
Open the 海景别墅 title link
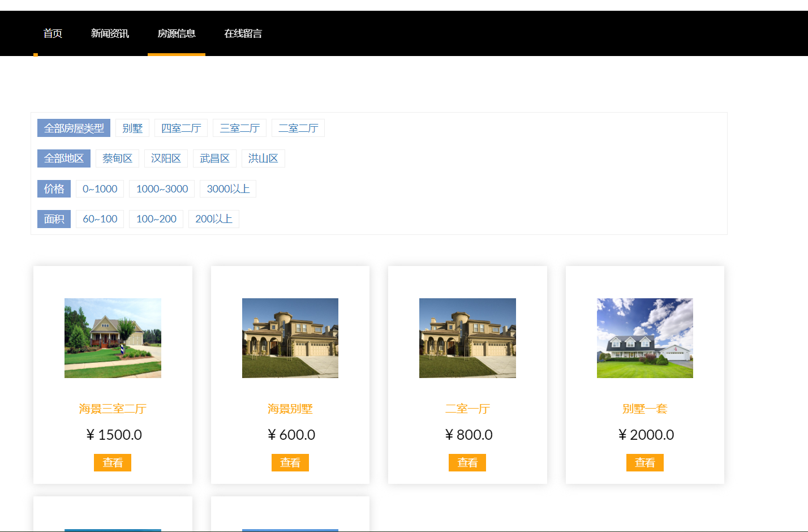coord(290,409)
